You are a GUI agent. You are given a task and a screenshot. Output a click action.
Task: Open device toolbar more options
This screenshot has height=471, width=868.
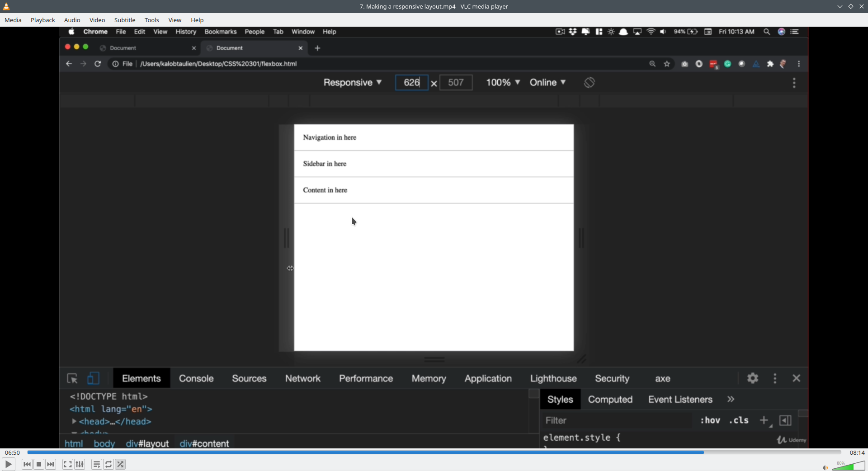[794, 83]
